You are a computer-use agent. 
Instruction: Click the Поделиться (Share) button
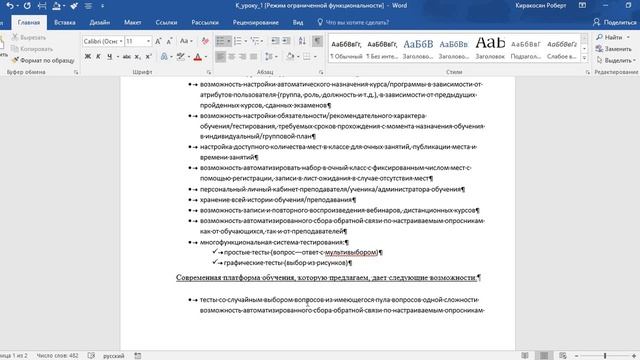click(615, 22)
